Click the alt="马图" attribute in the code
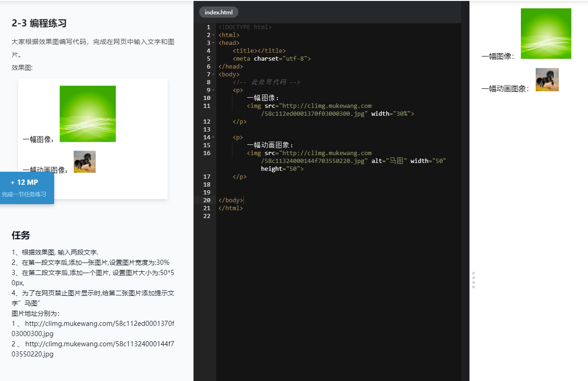The height and width of the screenshot is (381, 588). pos(389,161)
